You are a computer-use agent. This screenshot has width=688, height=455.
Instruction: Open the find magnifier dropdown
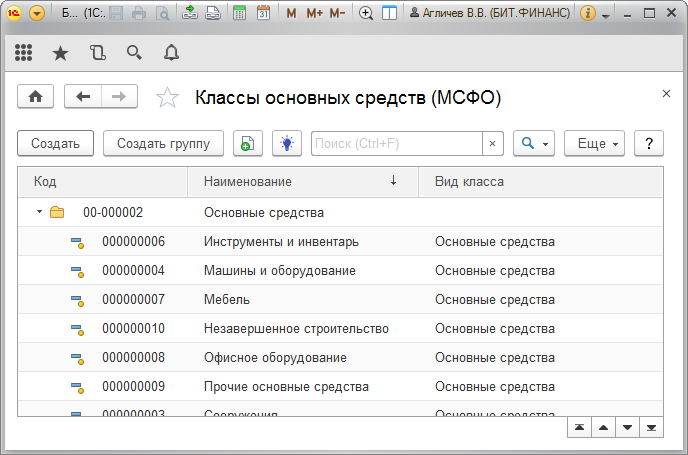click(x=534, y=143)
